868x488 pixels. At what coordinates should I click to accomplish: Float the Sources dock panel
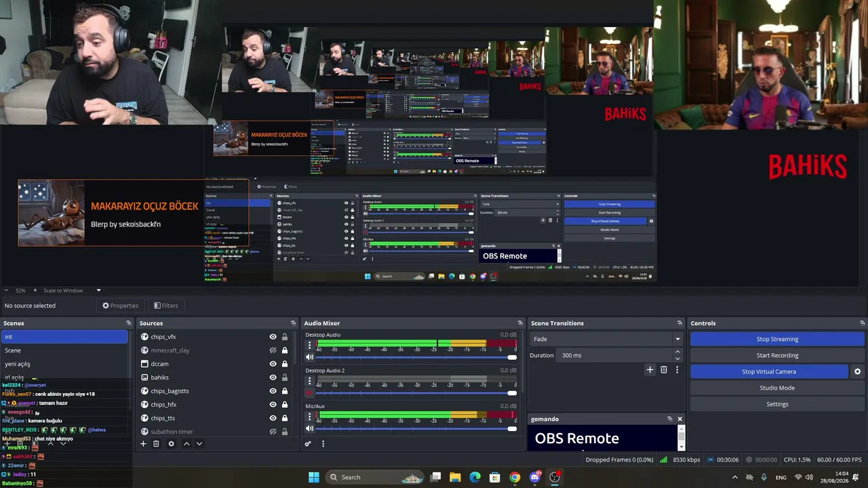pos(293,323)
